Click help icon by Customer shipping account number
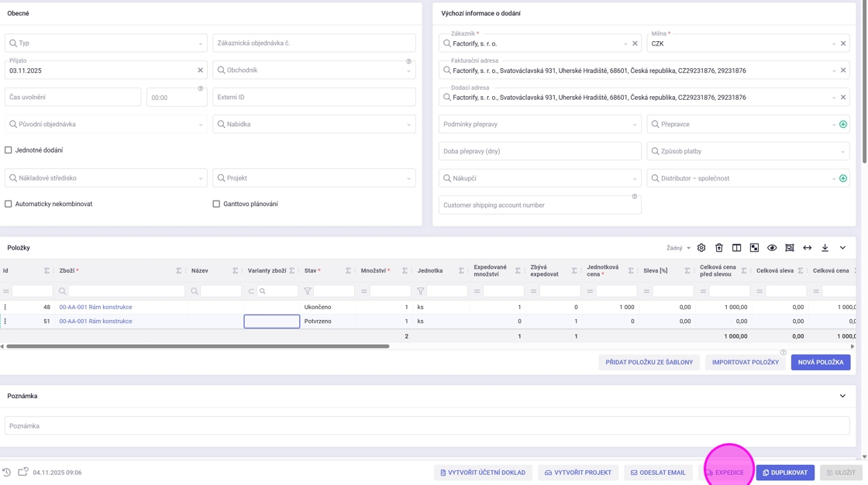This screenshot has width=868, height=485. [x=635, y=197]
